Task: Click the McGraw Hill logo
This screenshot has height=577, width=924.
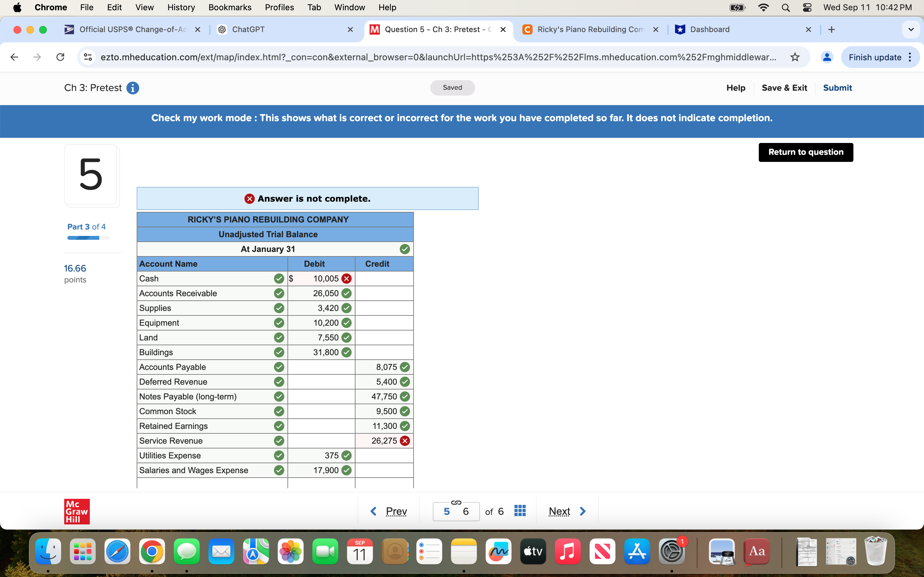Action: click(77, 511)
